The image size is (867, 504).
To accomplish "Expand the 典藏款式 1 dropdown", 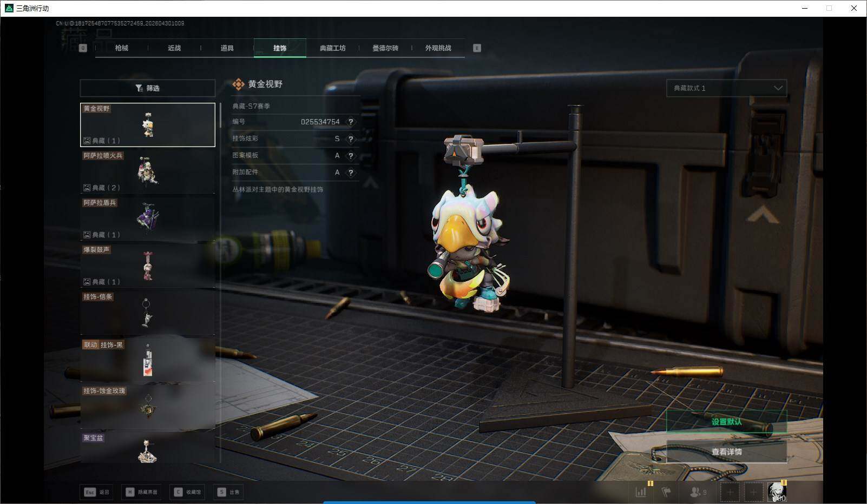I will point(726,88).
